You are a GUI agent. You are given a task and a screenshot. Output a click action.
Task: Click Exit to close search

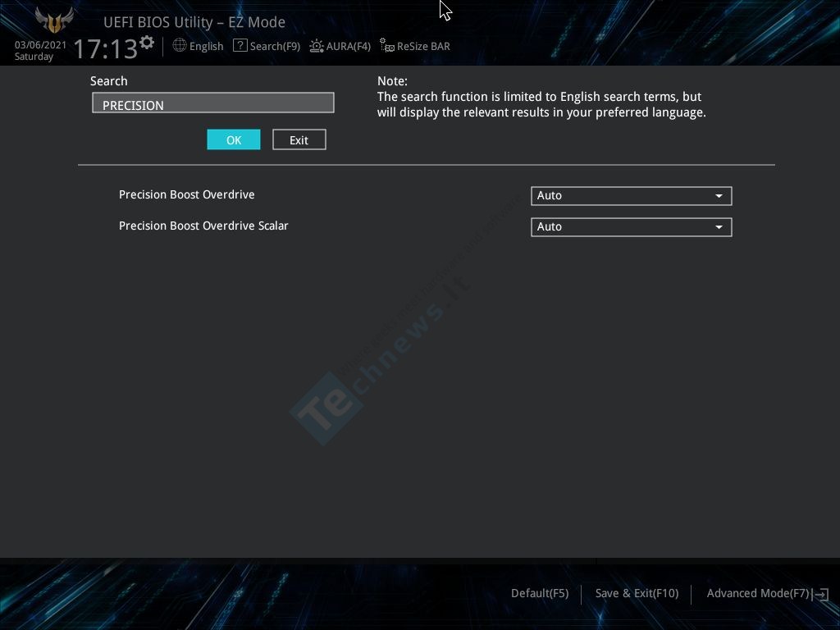[299, 139]
